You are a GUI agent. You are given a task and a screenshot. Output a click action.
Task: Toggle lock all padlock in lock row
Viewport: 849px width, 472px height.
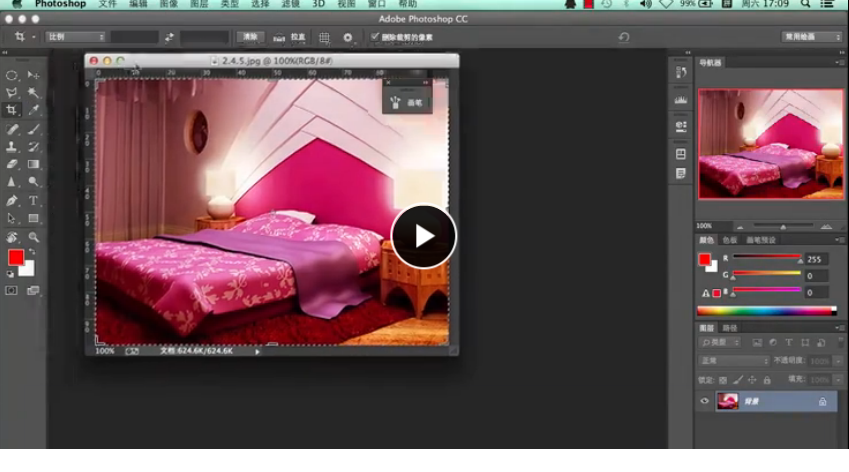tap(767, 380)
